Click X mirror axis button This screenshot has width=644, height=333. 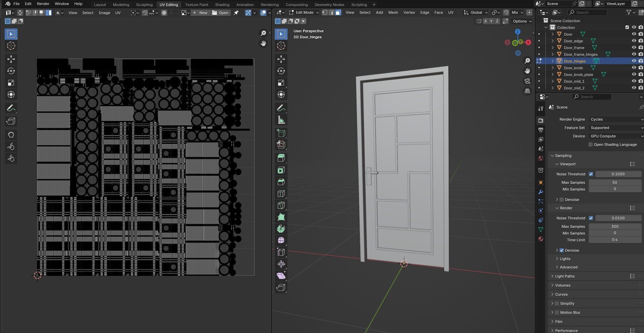click(x=485, y=21)
